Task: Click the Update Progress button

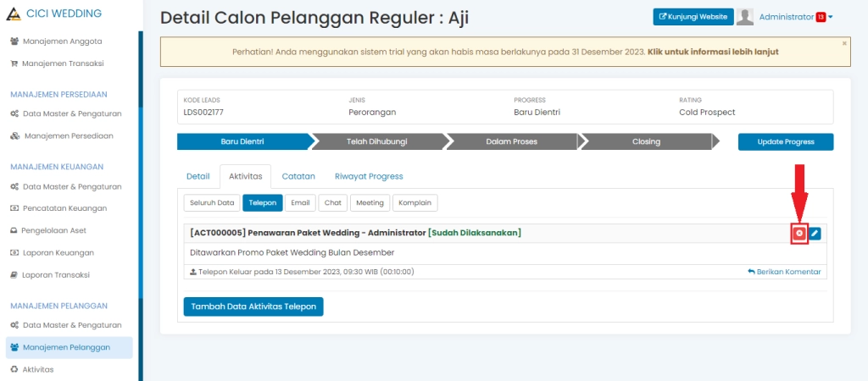Action: click(785, 141)
